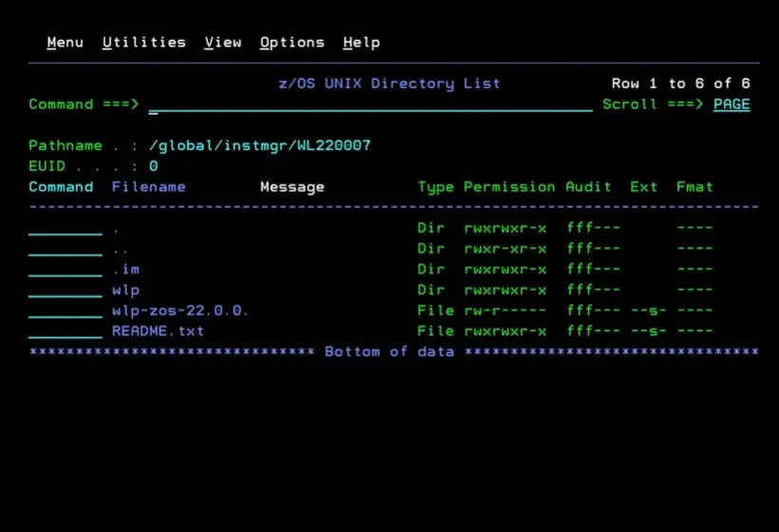This screenshot has height=532, width=779.
Task: Click the Pathname label
Action: [66, 146]
